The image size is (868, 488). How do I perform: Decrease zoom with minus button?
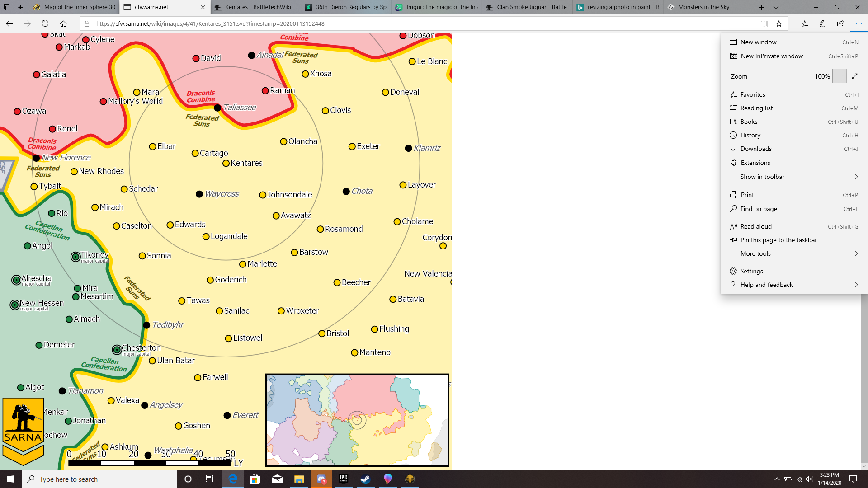[x=805, y=76]
